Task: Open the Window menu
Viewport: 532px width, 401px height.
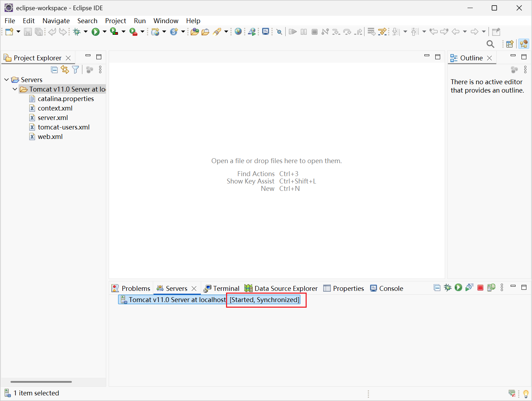Action: tap(166, 21)
